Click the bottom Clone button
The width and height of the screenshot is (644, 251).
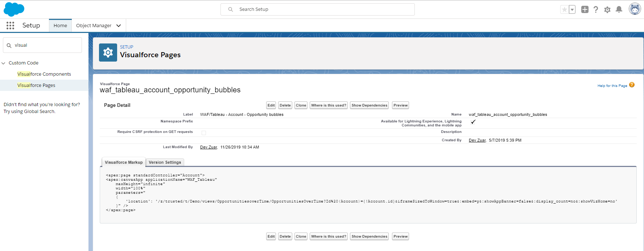(301, 237)
